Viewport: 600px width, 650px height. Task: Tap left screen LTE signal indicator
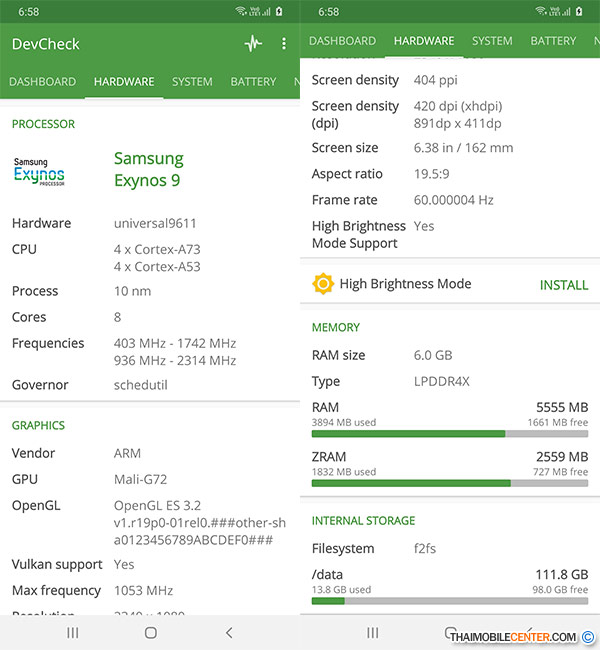click(x=260, y=12)
